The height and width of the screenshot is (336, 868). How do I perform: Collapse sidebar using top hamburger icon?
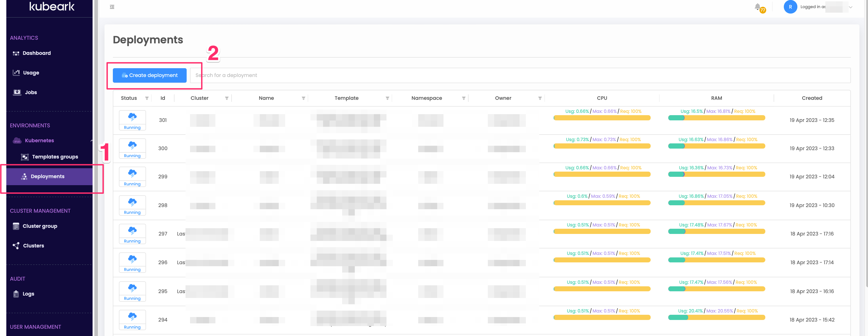coord(112,7)
